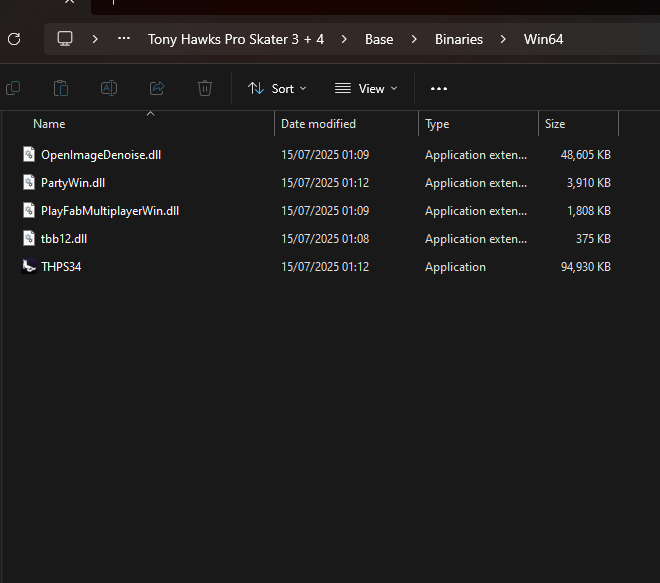
Task: Click the Delete trash icon in toolbar
Action: 205,88
